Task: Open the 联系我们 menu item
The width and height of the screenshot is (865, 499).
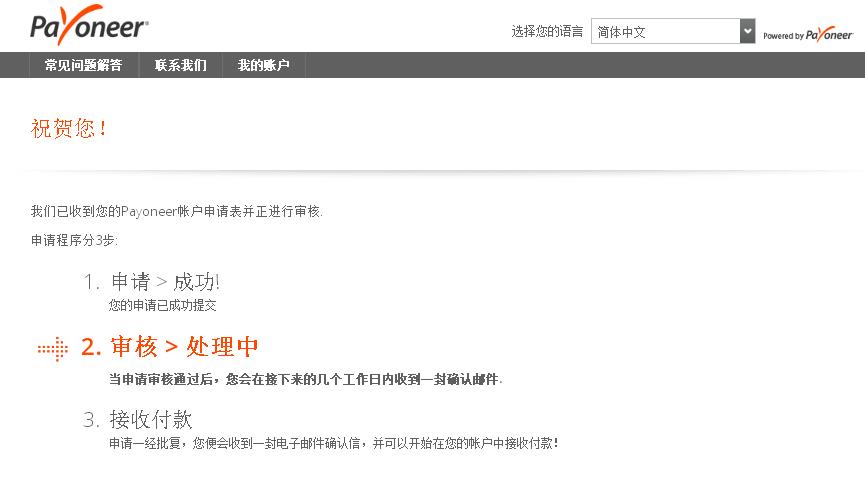Action: (x=180, y=65)
